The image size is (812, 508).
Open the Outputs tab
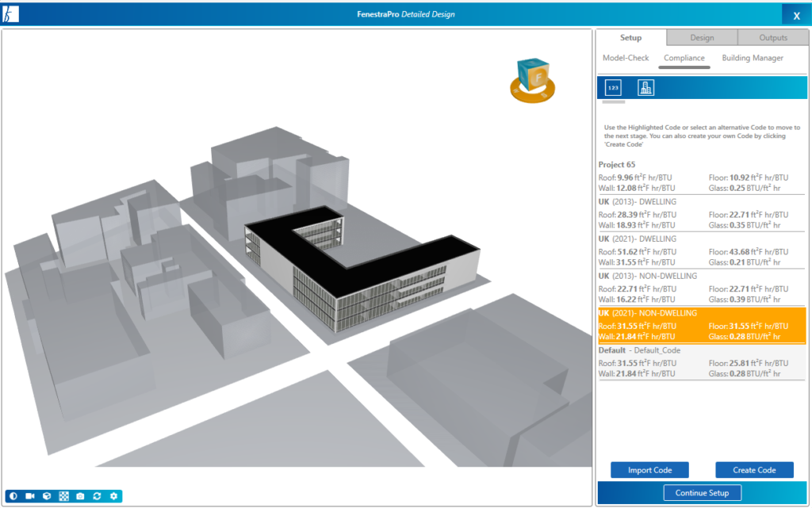tap(773, 38)
